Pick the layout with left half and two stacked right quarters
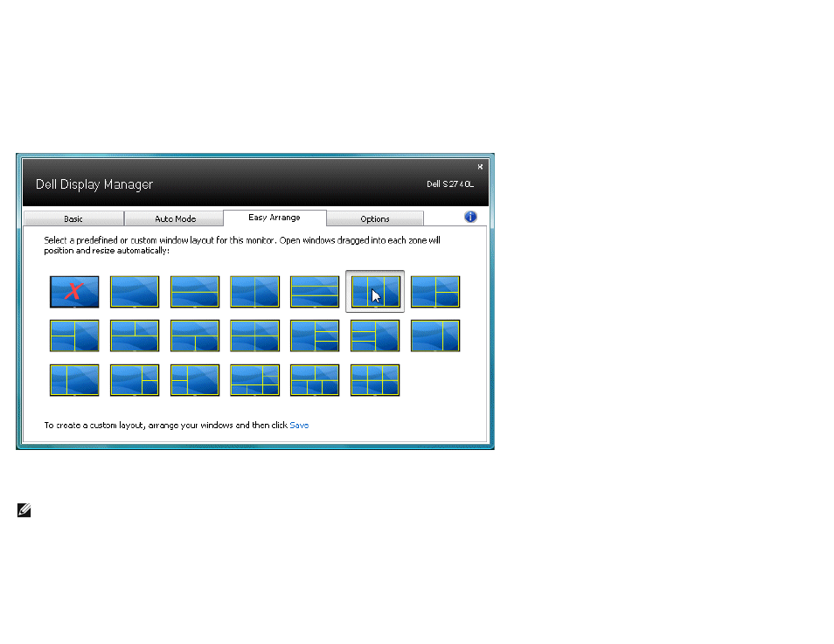The image size is (834, 644). 435,292
